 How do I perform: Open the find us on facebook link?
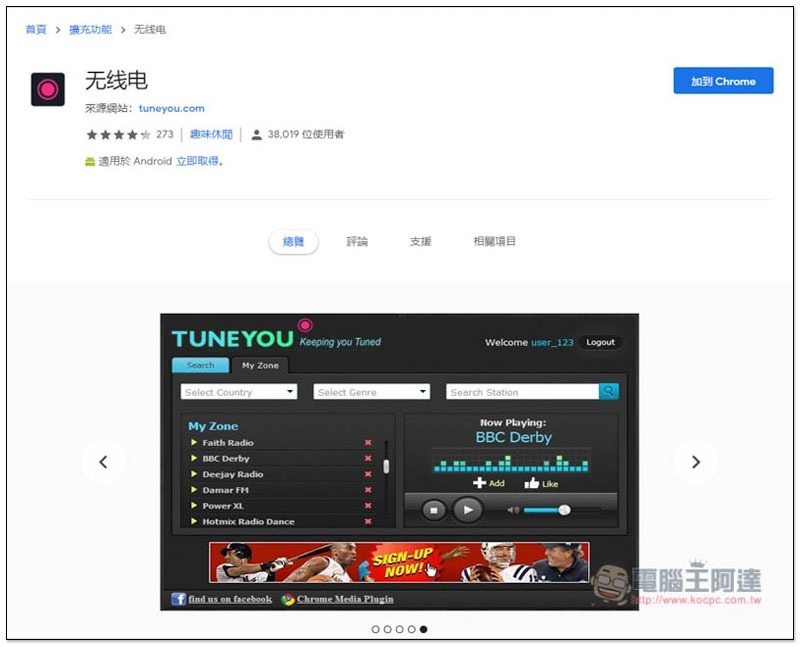230,599
